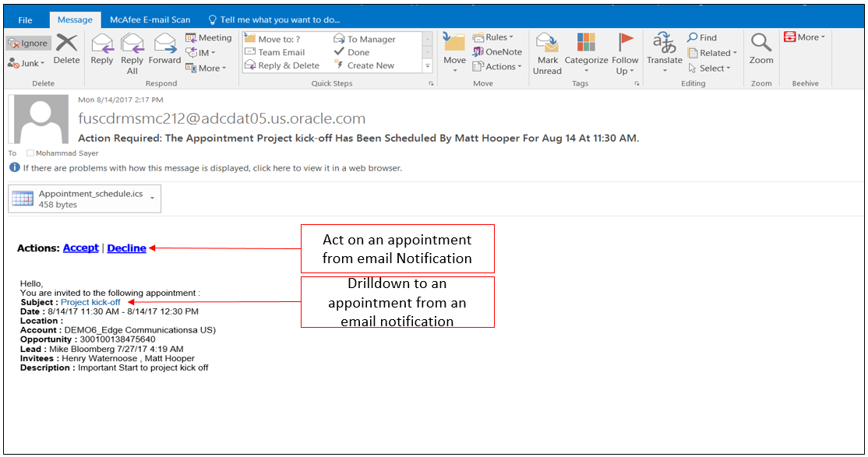The width and height of the screenshot is (868, 457).
Task: Run the Reply & Delete quick step
Action: coord(282,65)
